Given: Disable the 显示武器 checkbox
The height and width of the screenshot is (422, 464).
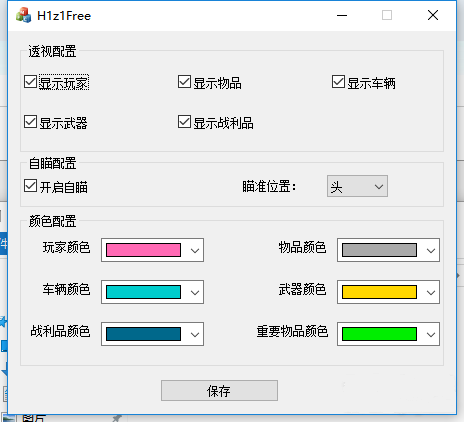Looking at the screenshot, I should click(x=30, y=122).
